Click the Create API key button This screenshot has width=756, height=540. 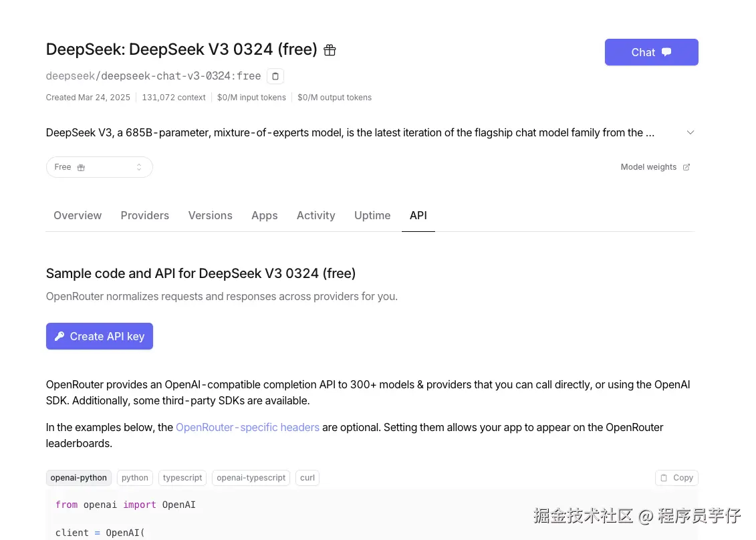[100, 336]
